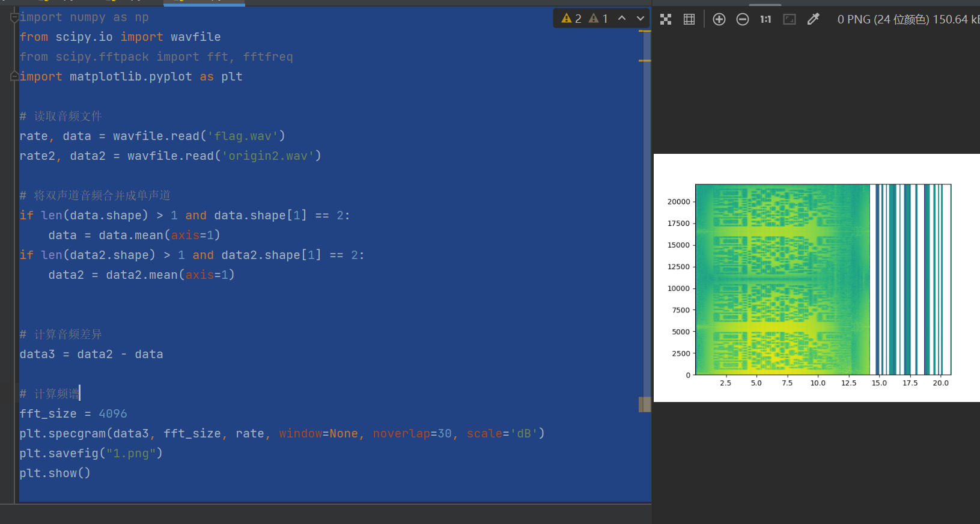The width and height of the screenshot is (980, 524).
Task: Click the unused 'from scipy.fftpack import' line
Action: (156, 57)
